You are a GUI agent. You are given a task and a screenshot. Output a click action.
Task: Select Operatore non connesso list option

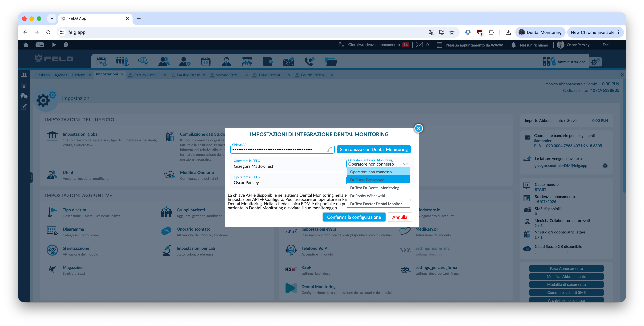click(378, 172)
